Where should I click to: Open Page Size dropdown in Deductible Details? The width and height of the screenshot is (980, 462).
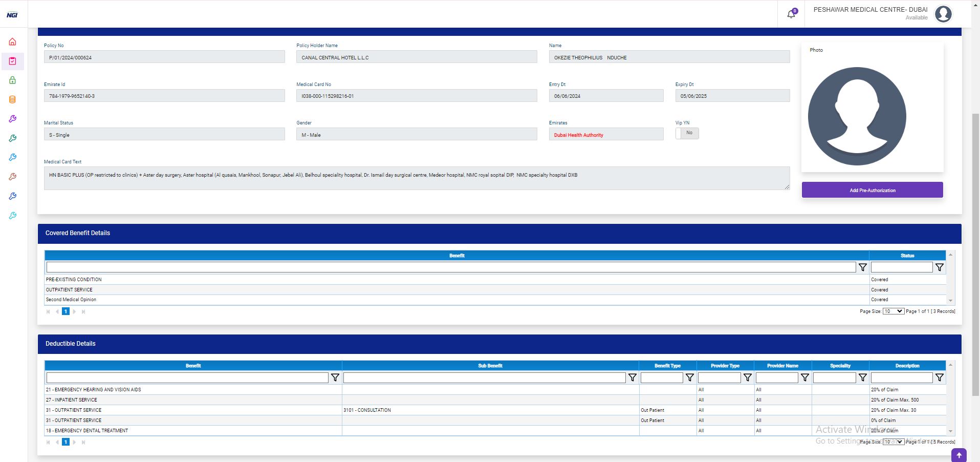pyautogui.click(x=893, y=442)
